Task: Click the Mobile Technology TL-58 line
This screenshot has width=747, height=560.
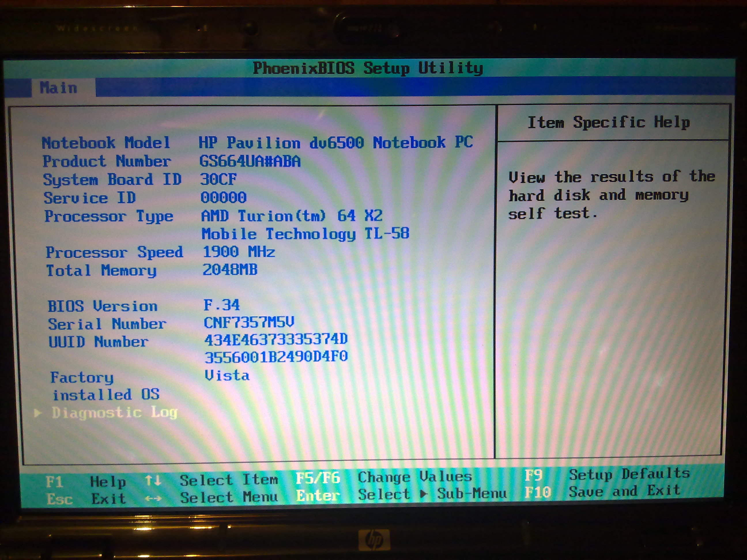Action: pos(305,234)
